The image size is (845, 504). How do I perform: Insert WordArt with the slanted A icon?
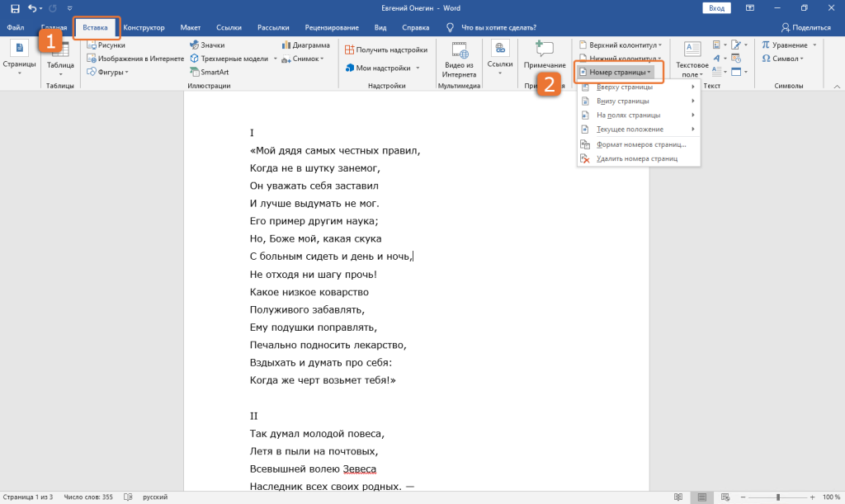point(717,59)
